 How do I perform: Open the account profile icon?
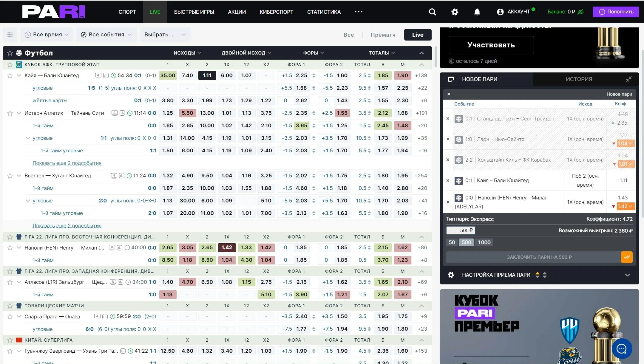click(500, 12)
